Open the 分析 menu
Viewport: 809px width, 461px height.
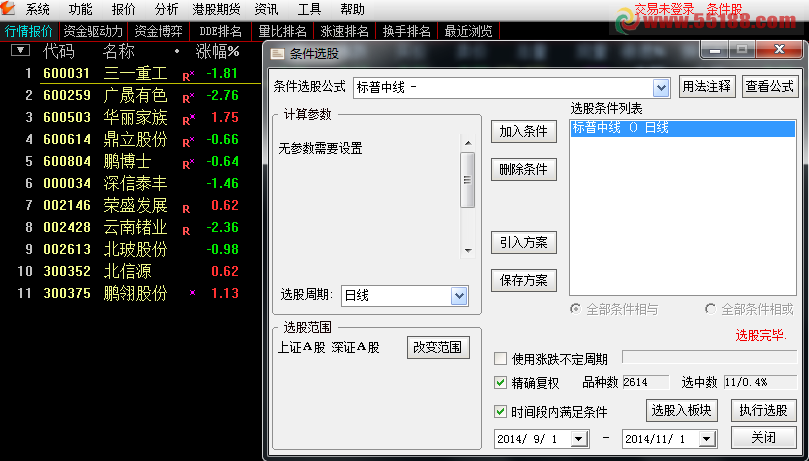[x=166, y=9]
